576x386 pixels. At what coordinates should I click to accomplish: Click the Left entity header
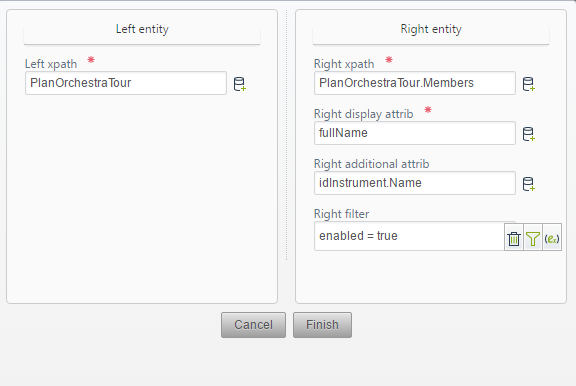point(142,29)
